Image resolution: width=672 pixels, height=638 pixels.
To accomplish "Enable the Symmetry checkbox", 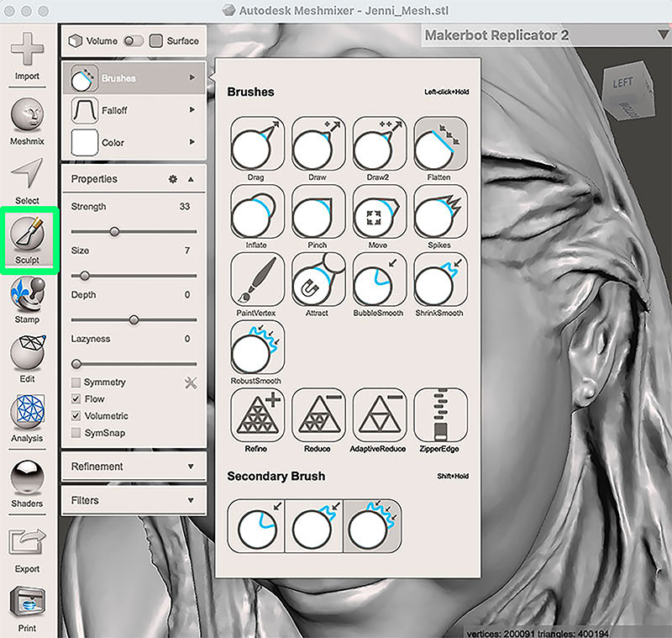I will tap(76, 382).
